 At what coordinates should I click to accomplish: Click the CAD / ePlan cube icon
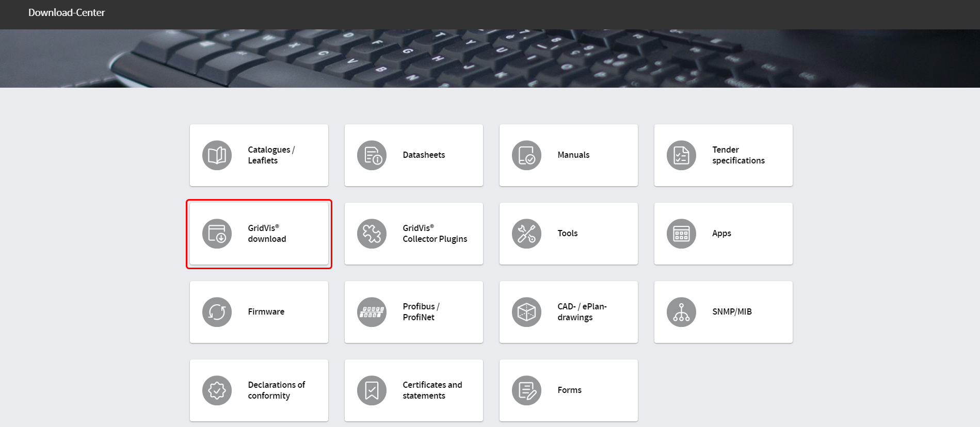(x=526, y=312)
